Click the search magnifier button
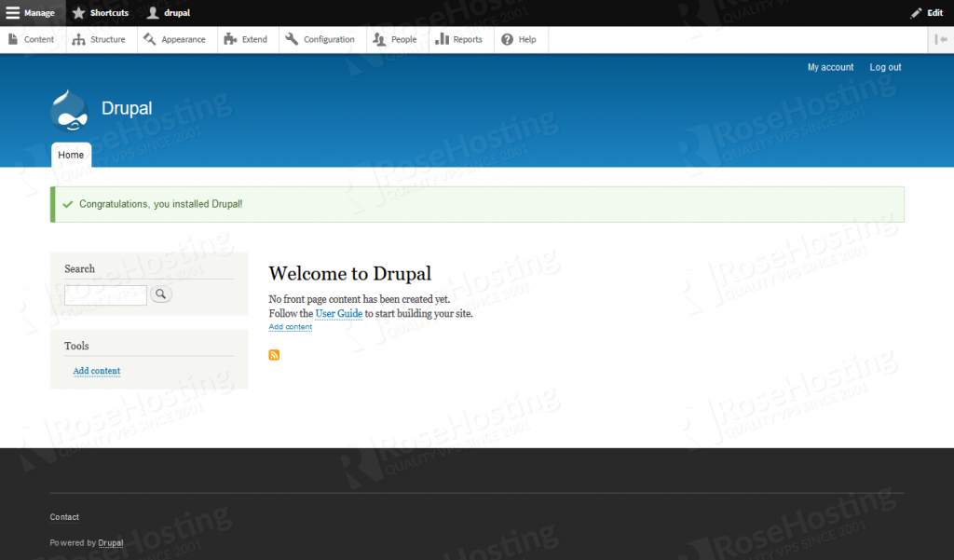 [x=161, y=294]
